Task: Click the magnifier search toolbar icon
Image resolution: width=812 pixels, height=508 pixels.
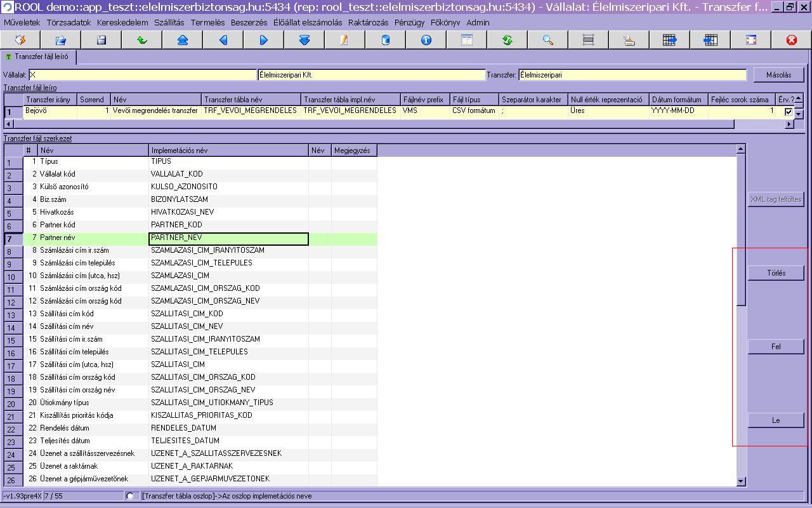Action: coord(548,40)
